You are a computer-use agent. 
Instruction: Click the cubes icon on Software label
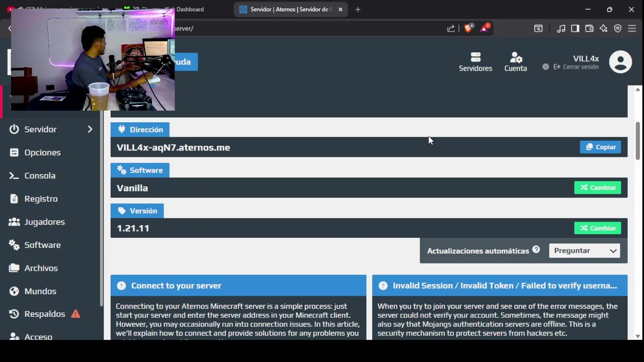point(122,170)
